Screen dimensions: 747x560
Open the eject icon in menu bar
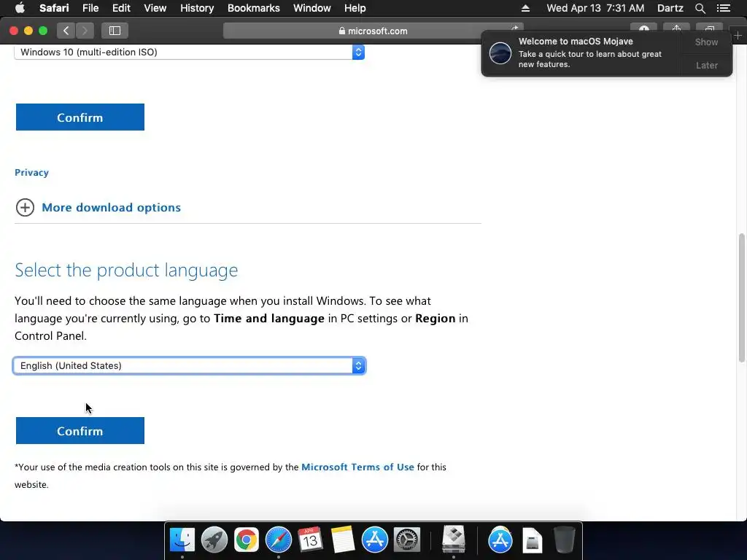(x=525, y=8)
